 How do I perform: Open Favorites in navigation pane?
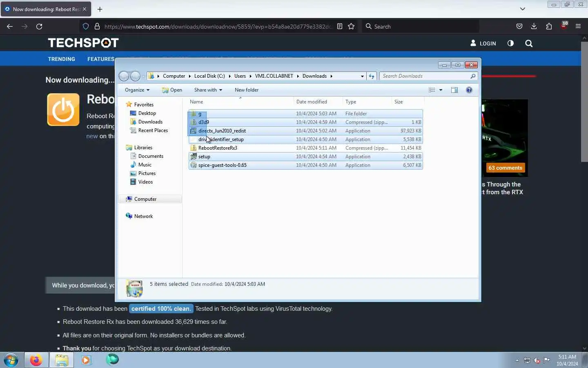(x=140, y=105)
